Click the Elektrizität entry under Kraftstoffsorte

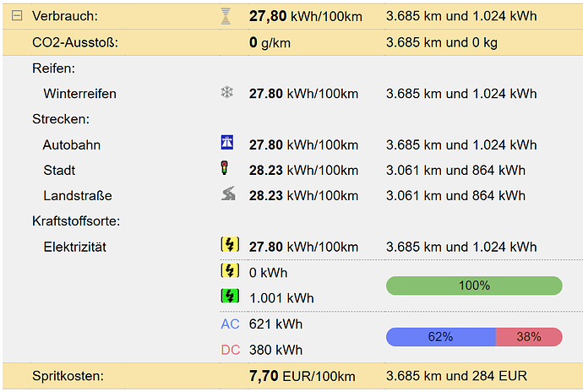click(74, 247)
